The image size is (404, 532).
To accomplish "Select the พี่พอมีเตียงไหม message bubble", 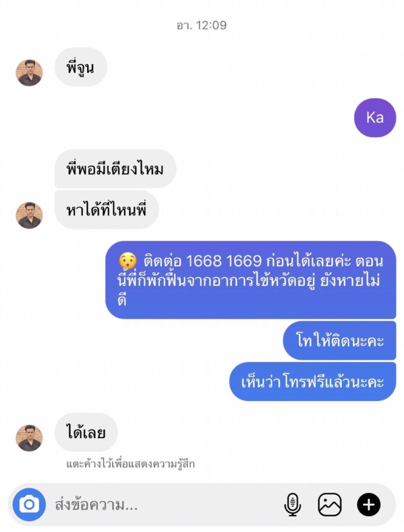I will [x=115, y=169].
